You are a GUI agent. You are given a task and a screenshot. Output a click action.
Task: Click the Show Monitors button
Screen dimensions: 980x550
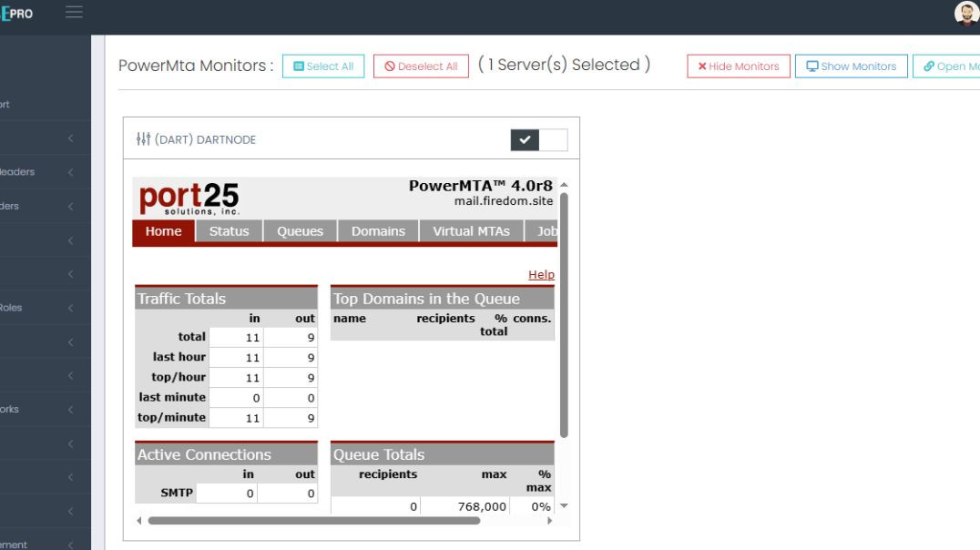[x=852, y=66]
